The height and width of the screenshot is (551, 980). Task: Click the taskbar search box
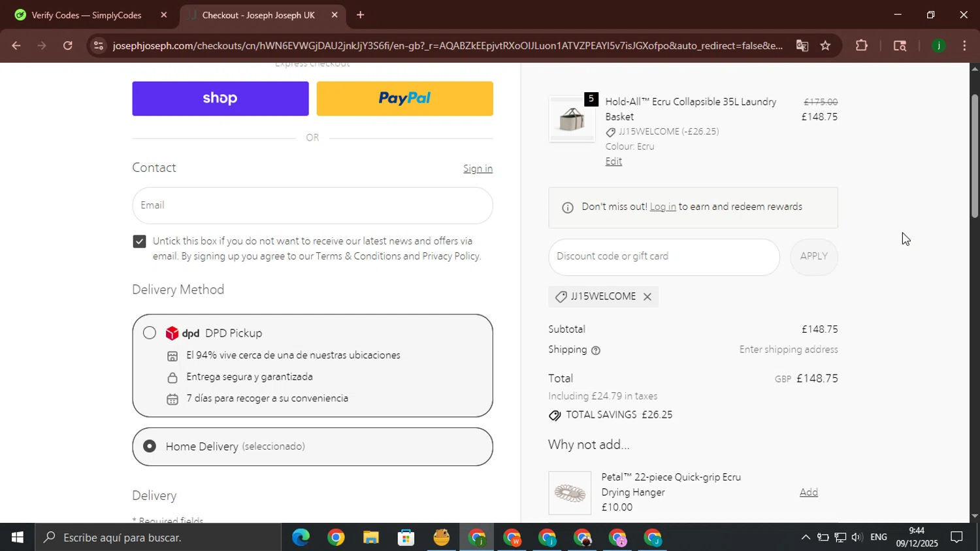[158, 537]
